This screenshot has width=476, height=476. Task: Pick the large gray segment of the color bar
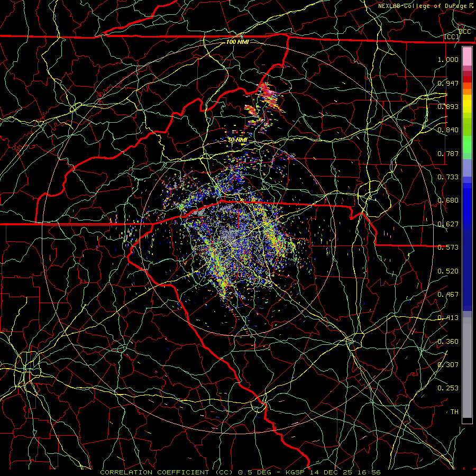(467, 368)
